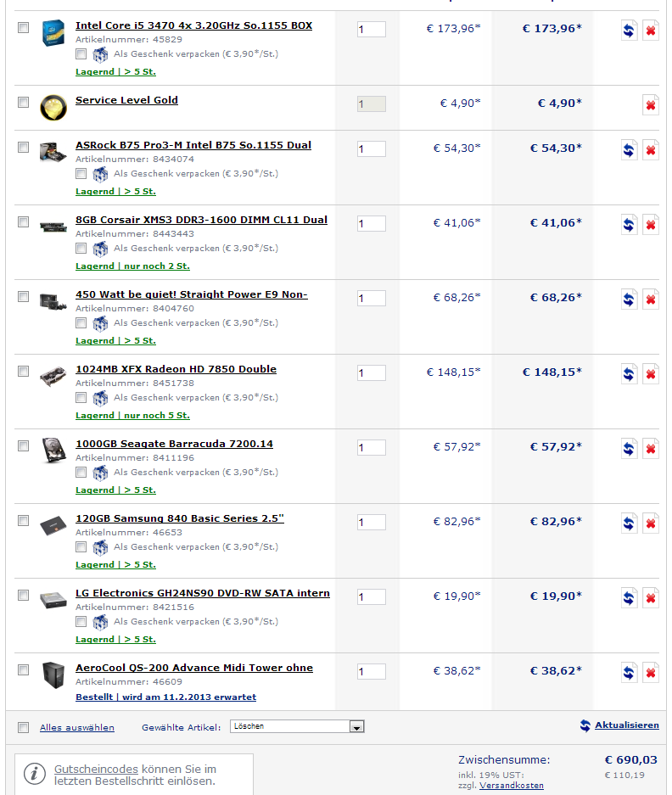Select the AeroCool QS-200 row checkbox
672x795 pixels.
23,669
